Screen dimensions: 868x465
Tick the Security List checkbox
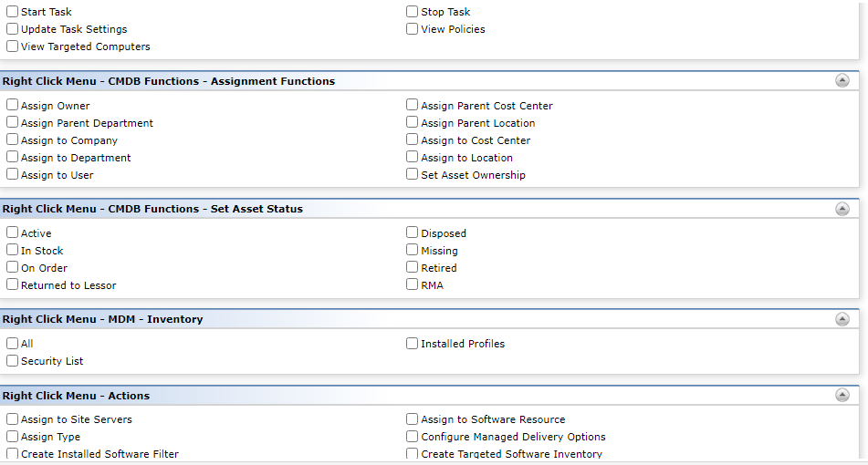pos(12,360)
